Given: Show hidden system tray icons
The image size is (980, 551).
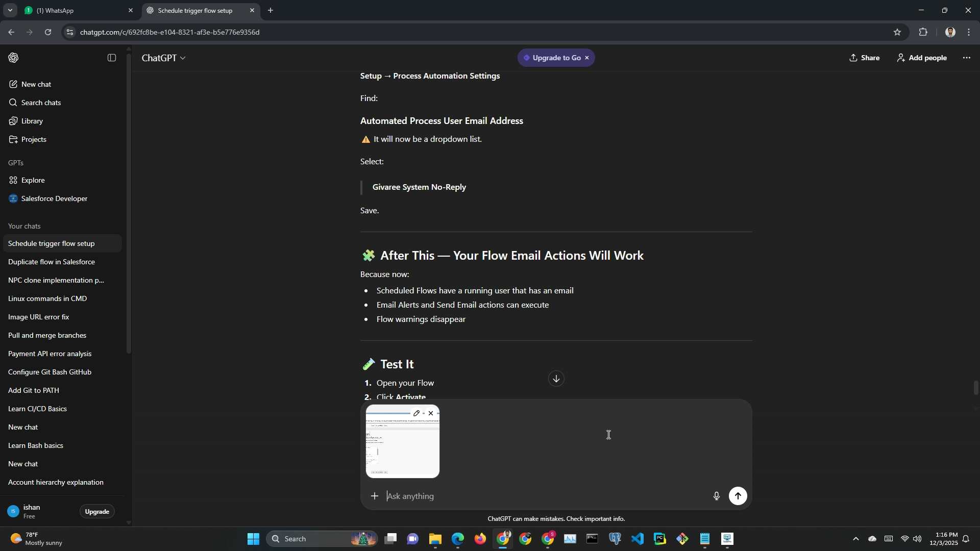Looking at the screenshot, I should pos(856,539).
